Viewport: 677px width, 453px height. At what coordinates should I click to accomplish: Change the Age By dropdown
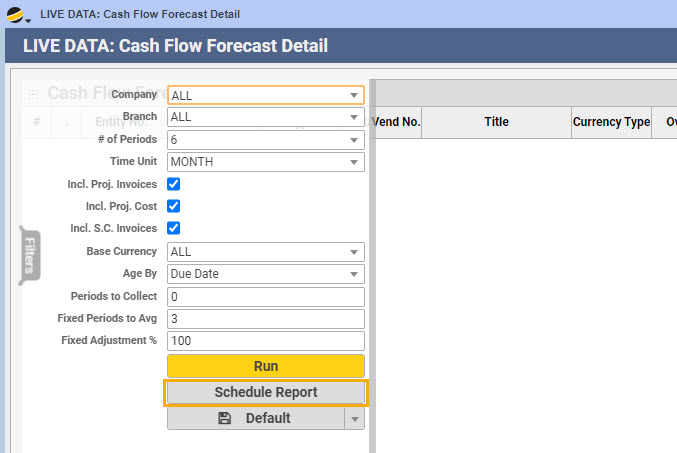(x=265, y=274)
